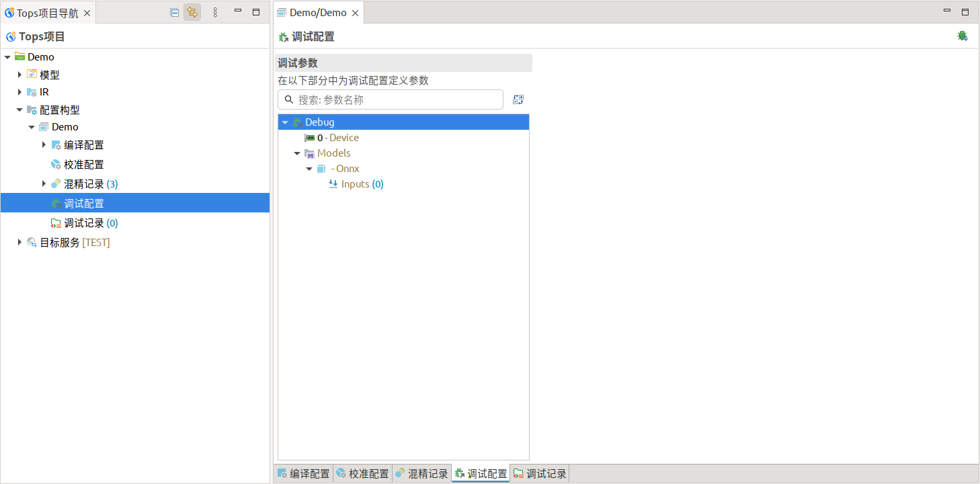Viewport: 980px width, 484px height.
Task: Click the Debug node bug icon
Action: pyautogui.click(x=297, y=122)
